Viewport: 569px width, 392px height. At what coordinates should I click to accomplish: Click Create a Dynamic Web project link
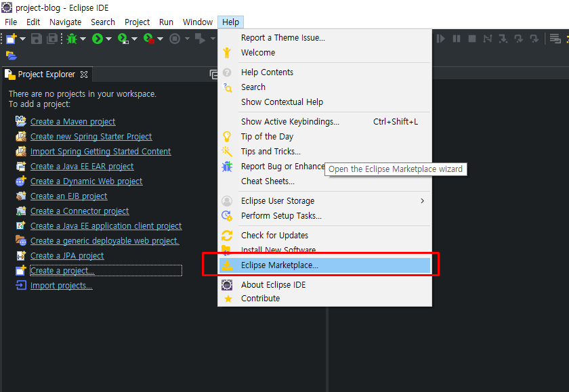[87, 181]
